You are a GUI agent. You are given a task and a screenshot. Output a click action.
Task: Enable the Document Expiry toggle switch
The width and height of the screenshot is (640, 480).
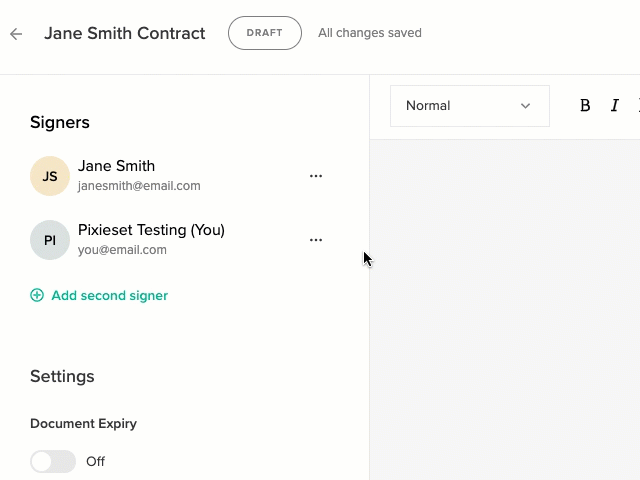53,461
